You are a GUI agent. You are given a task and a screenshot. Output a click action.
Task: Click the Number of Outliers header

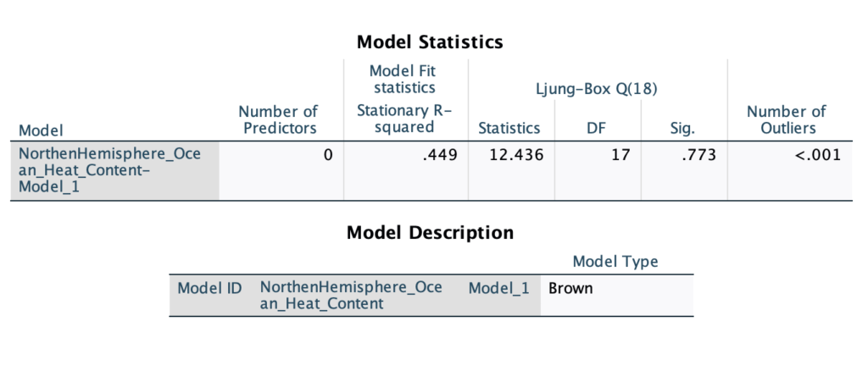[x=787, y=120]
